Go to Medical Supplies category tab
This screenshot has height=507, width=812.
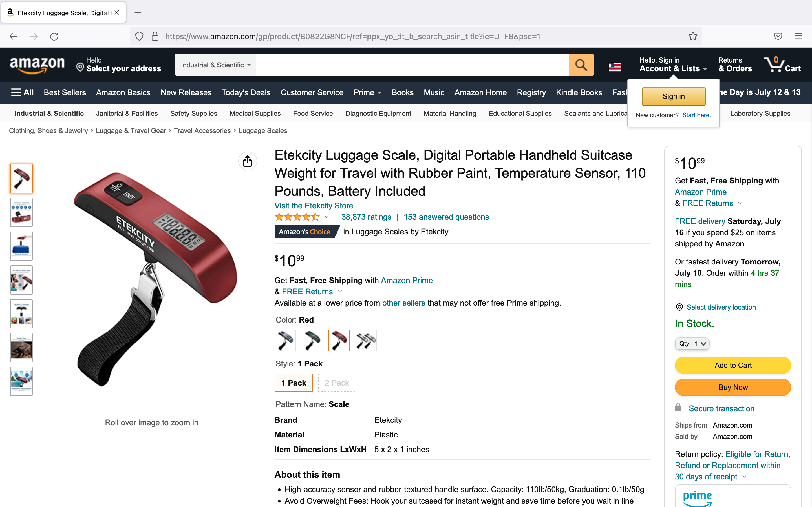(255, 113)
